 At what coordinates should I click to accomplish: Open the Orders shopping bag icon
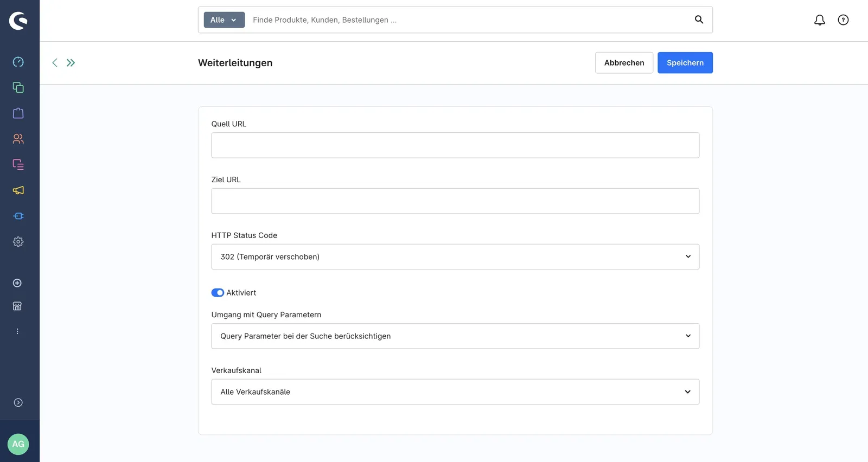click(18, 113)
